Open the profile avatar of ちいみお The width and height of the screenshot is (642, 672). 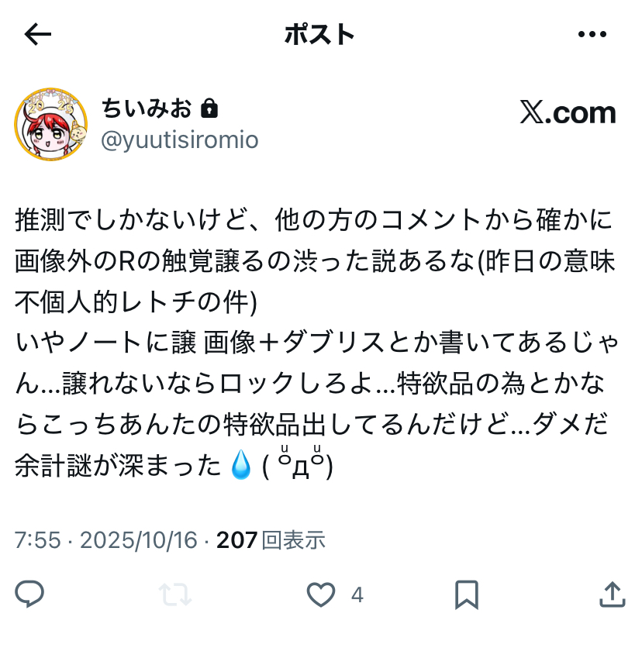pyautogui.click(x=50, y=124)
